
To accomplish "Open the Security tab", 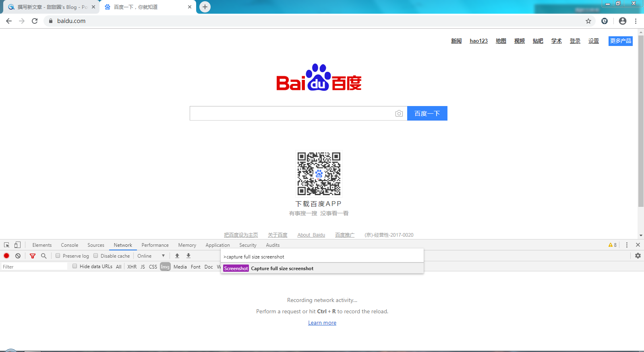I will coord(248,245).
